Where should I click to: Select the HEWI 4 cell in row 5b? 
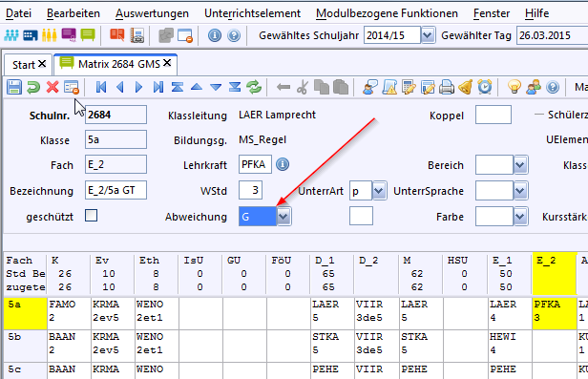[x=510, y=346]
